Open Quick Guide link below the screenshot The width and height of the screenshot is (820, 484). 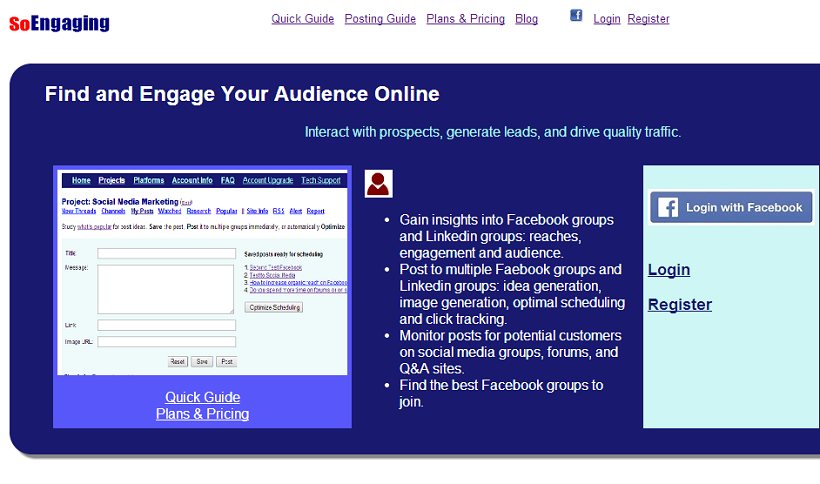point(203,397)
